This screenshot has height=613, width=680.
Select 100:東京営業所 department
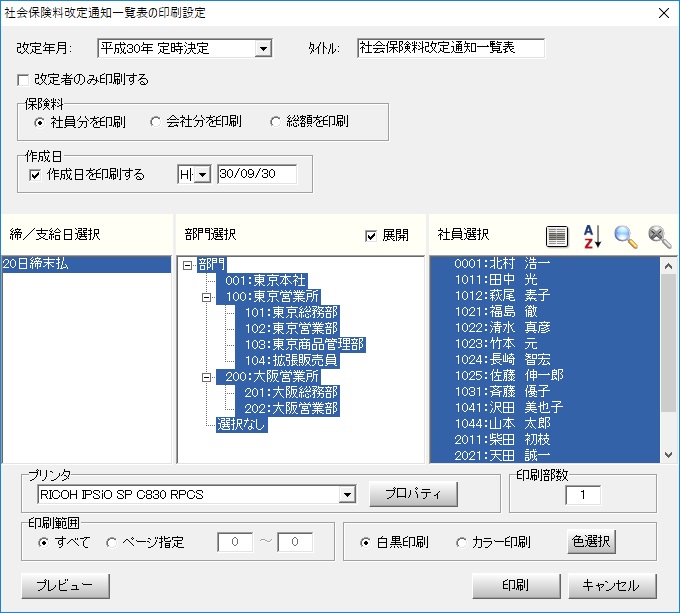tap(268, 297)
